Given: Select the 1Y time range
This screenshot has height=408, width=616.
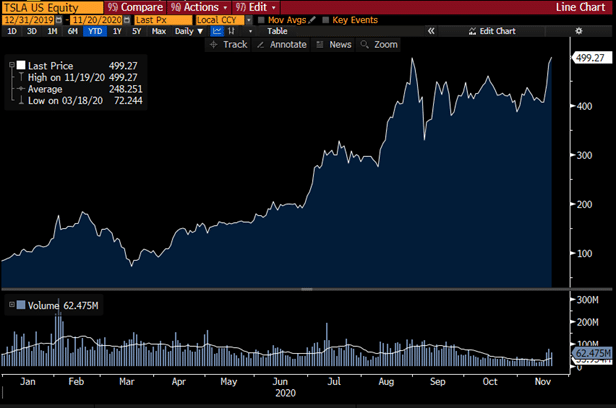Looking at the screenshot, I should (117, 31).
